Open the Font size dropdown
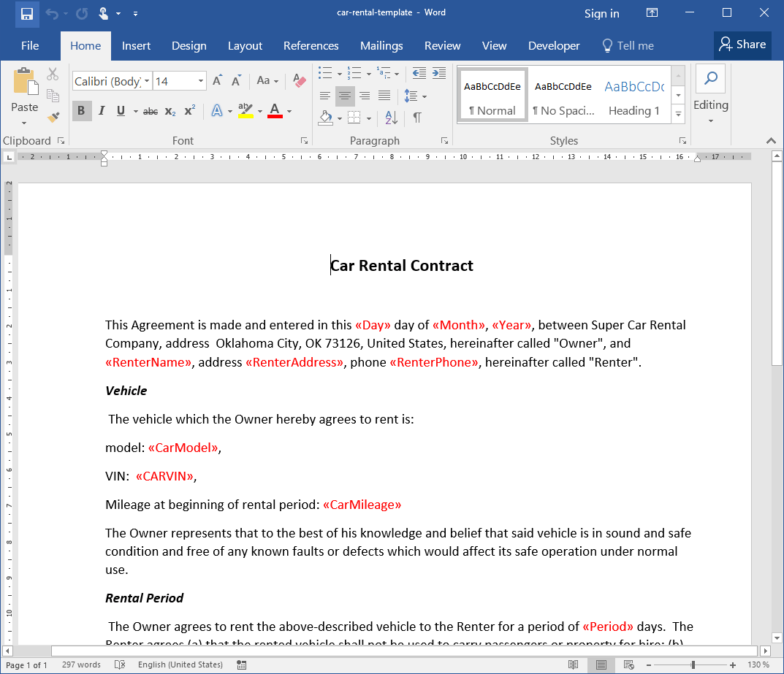This screenshot has width=784, height=674. (x=200, y=81)
